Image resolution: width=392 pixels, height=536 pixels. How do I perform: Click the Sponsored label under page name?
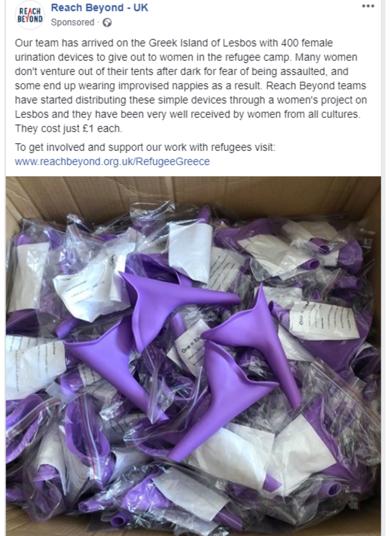(x=73, y=23)
